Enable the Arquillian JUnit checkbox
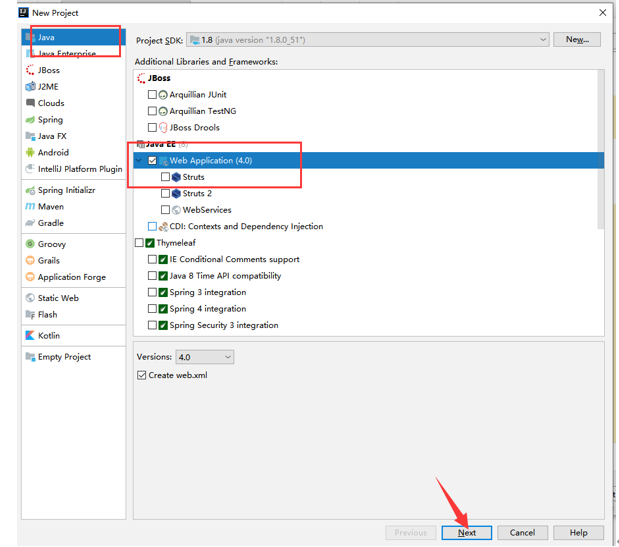The width and height of the screenshot is (619, 547). tap(152, 95)
